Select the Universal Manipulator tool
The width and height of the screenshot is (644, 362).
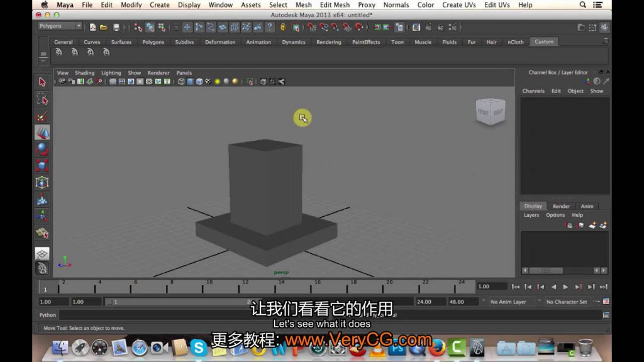42,183
